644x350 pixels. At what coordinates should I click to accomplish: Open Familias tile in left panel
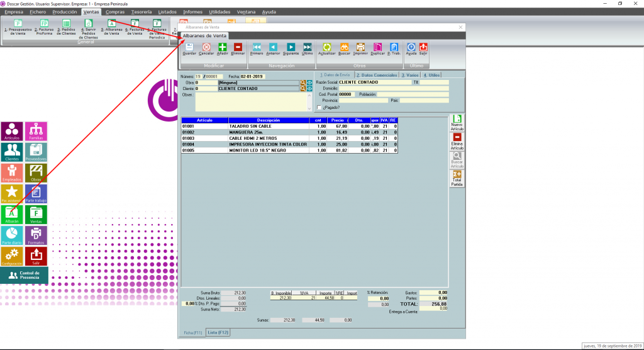coord(36,132)
